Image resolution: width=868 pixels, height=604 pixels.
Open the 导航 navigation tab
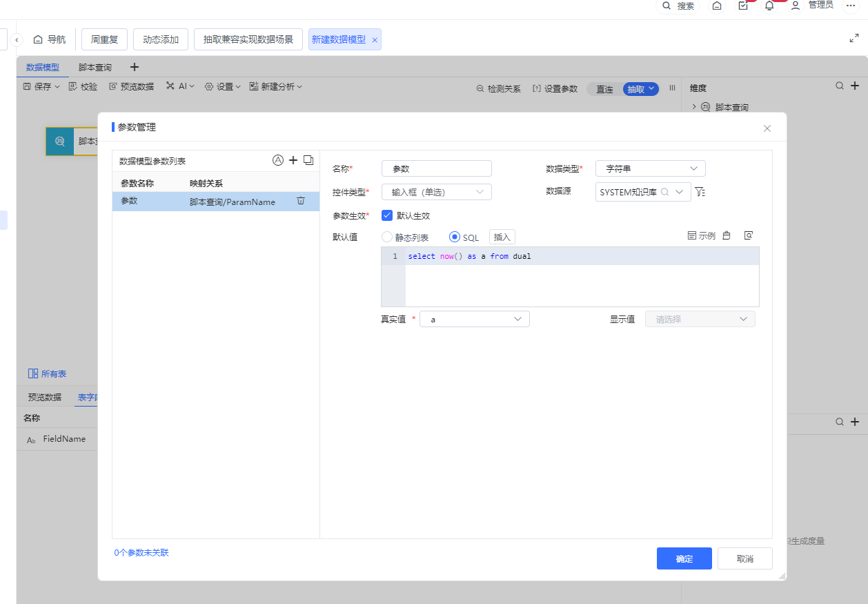[50, 40]
